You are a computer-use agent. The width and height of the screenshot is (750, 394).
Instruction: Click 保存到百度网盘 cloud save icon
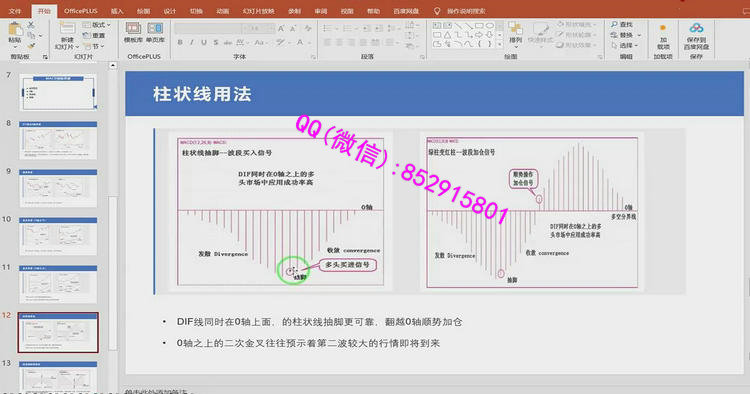(x=696, y=36)
